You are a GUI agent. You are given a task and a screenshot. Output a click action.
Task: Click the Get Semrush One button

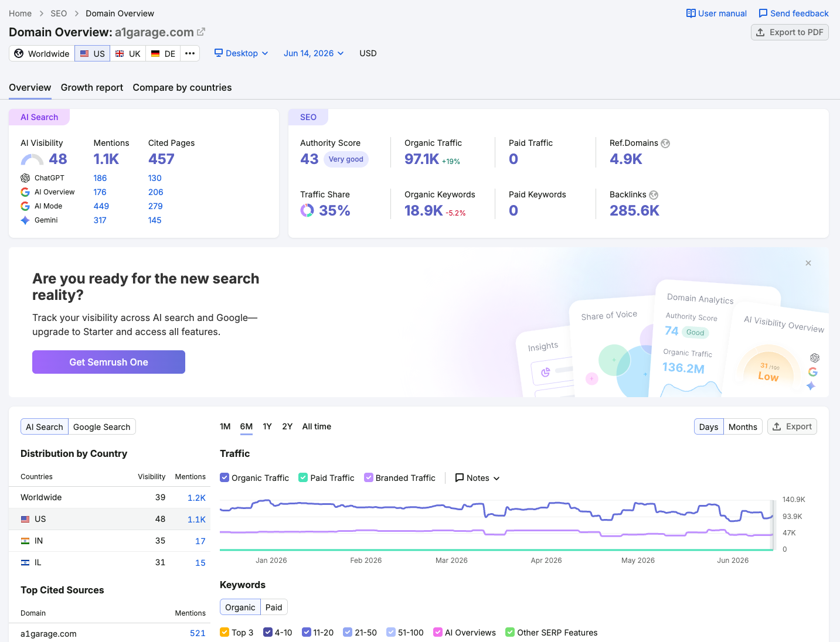[108, 362]
